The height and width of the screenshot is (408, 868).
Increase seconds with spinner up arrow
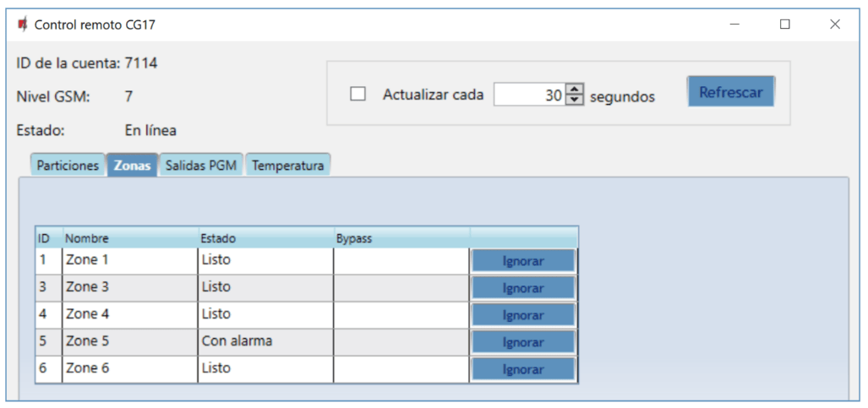point(575,90)
